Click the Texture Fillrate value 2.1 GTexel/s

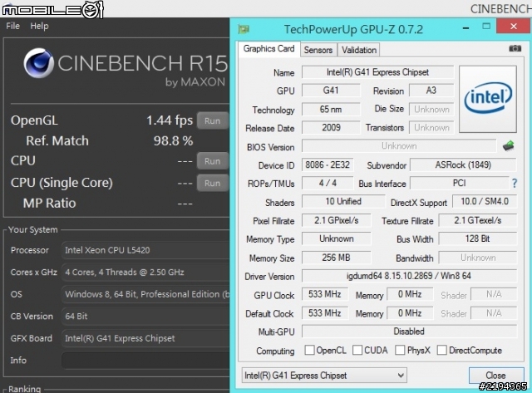point(478,220)
